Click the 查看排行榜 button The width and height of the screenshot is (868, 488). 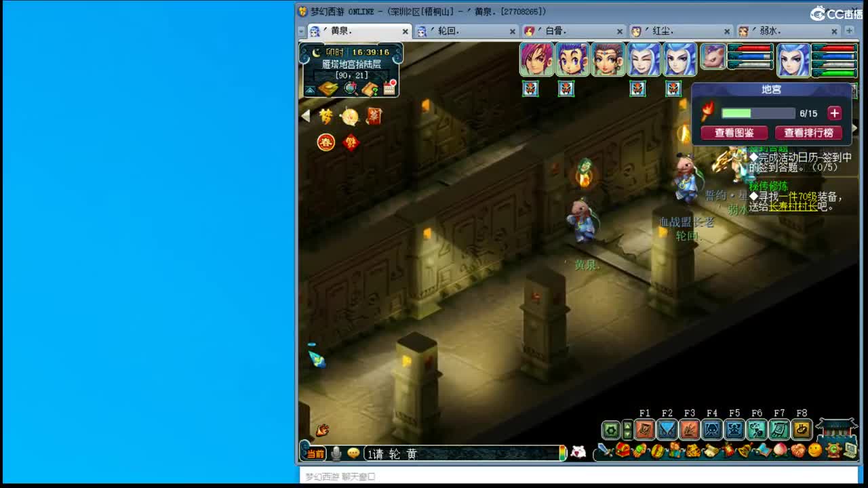click(808, 133)
